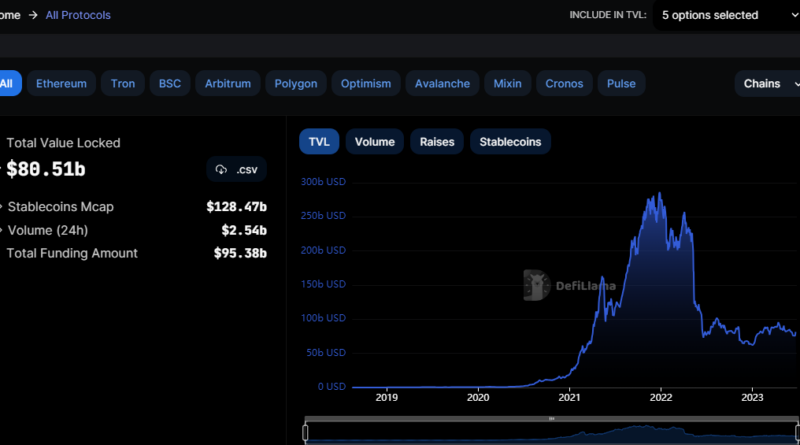Viewport: 800px width, 445px height.
Task: Expand the Chains dropdown
Action: point(766,84)
